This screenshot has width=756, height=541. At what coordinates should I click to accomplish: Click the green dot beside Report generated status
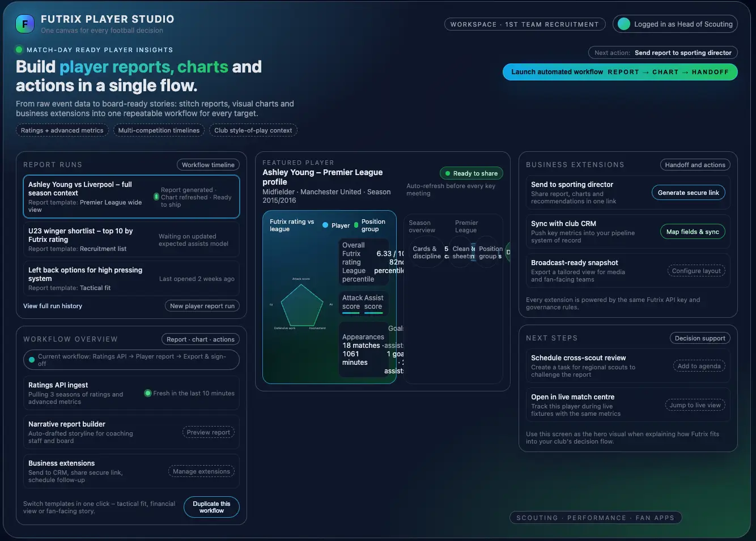click(157, 197)
